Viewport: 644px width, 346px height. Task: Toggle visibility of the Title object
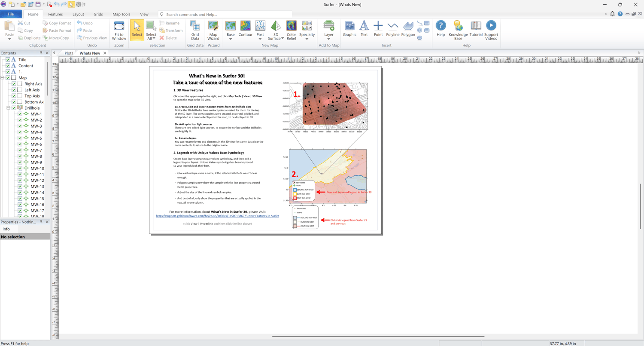pyautogui.click(x=8, y=60)
